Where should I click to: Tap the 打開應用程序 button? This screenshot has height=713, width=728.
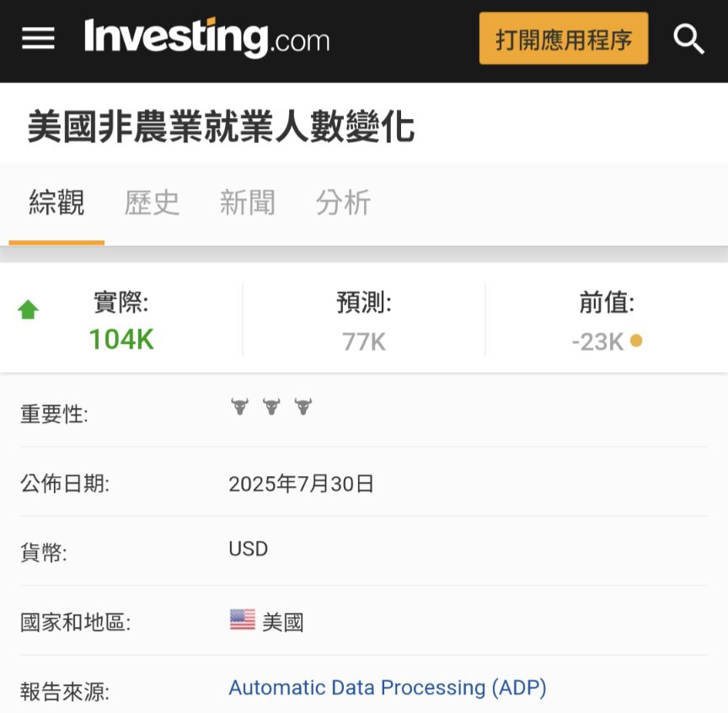coord(564,39)
